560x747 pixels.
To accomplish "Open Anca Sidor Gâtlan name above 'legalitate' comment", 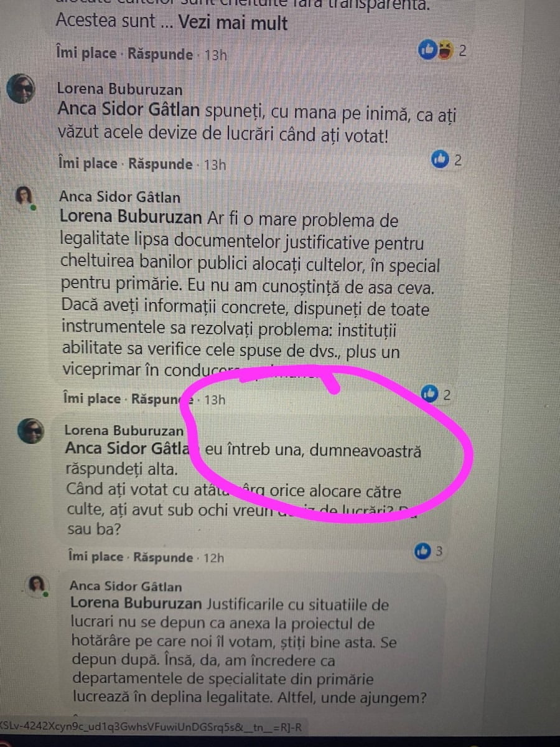I will pos(120,197).
